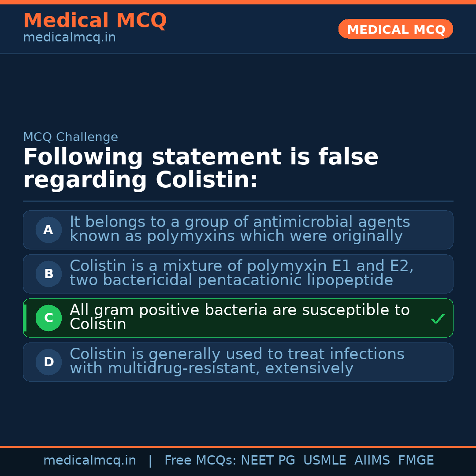Click NEET PG in the footer
Image resolution: width=476 pixels, height=476 pixels.
[268, 461]
